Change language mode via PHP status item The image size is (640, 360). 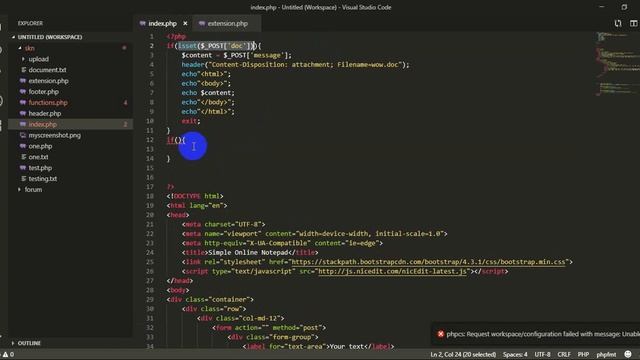point(583,354)
